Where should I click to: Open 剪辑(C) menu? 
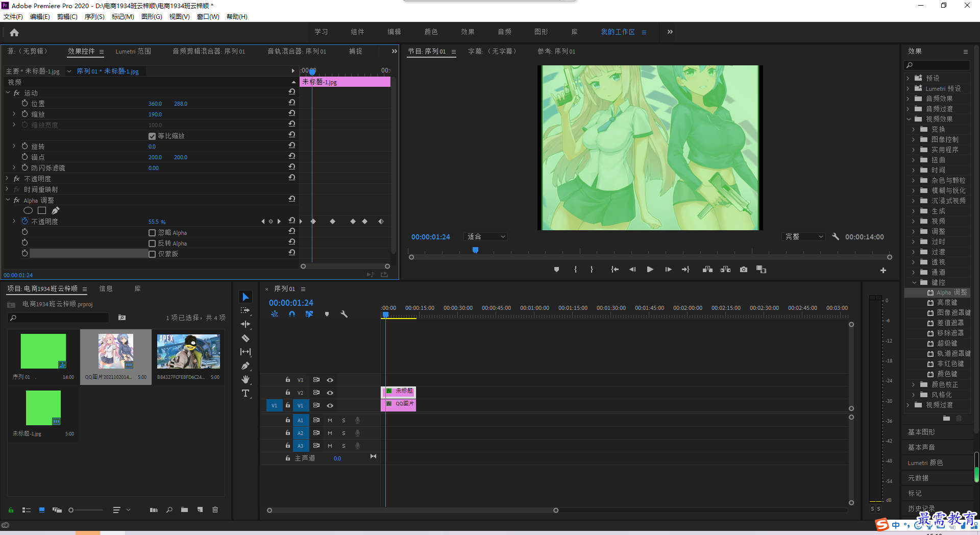[x=67, y=17]
